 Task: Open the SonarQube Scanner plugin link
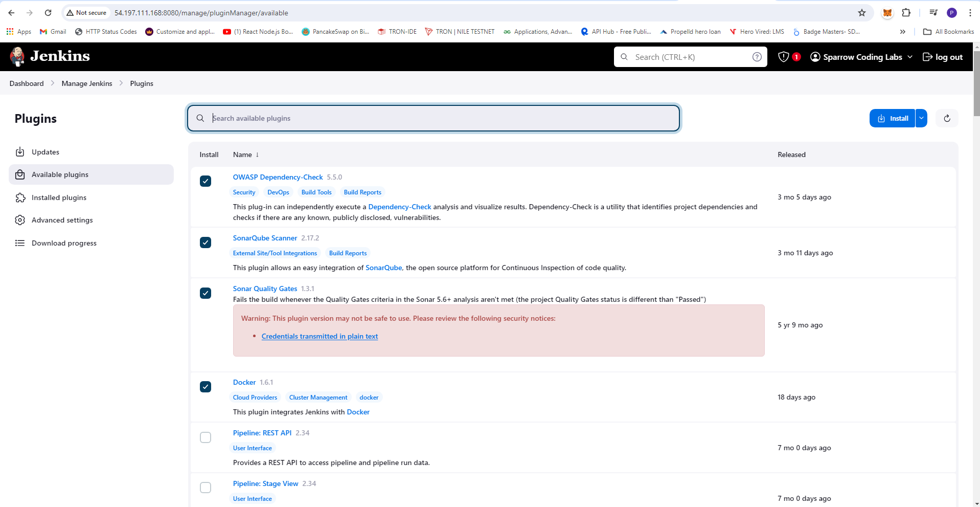pyautogui.click(x=265, y=238)
